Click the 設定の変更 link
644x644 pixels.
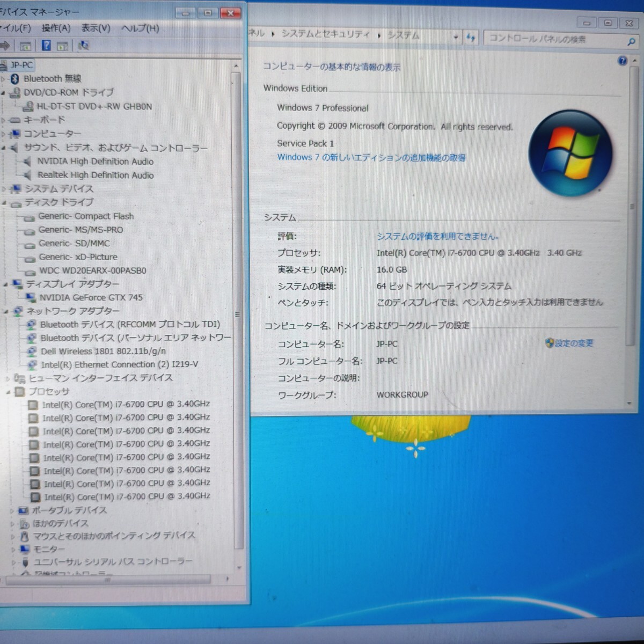574,343
